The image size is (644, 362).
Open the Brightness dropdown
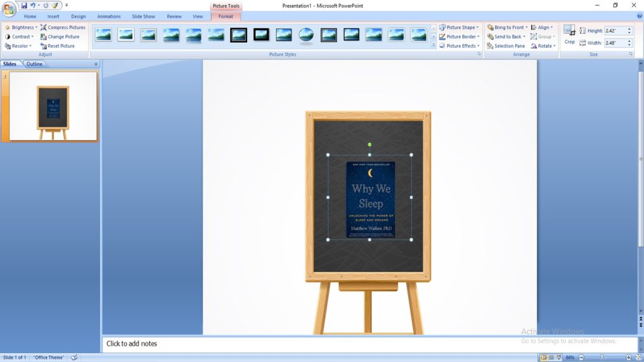click(21, 28)
